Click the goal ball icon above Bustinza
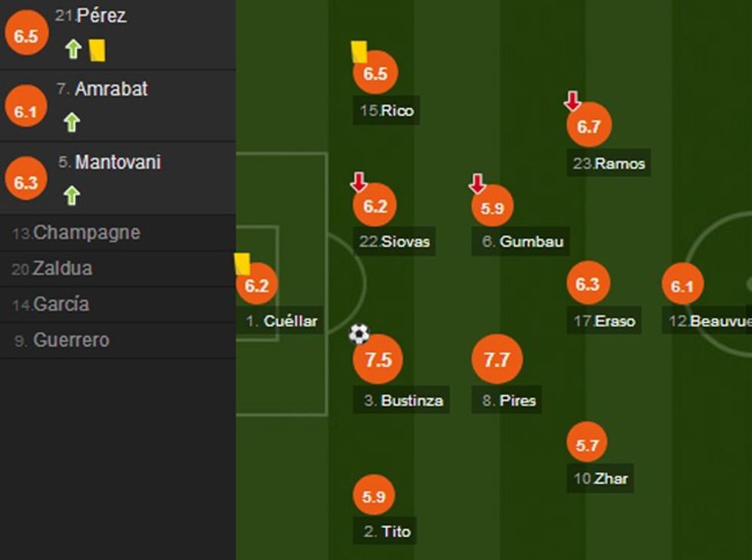 [x=358, y=334]
